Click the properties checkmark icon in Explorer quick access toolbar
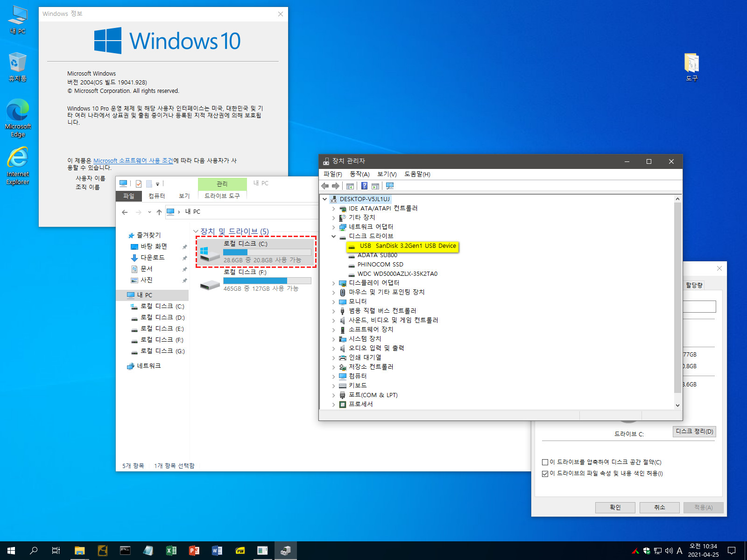Screen dimensions: 747x560 click(139, 184)
